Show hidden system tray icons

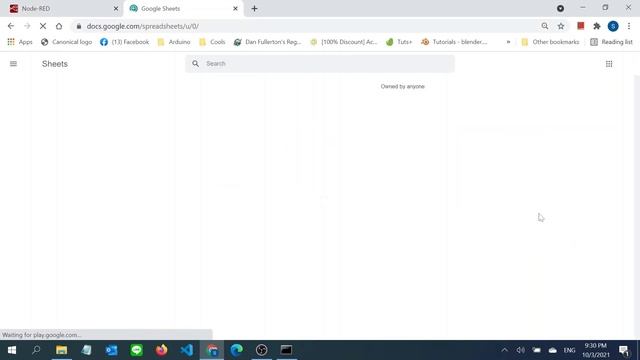pyautogui.click(x=504, y=350)
